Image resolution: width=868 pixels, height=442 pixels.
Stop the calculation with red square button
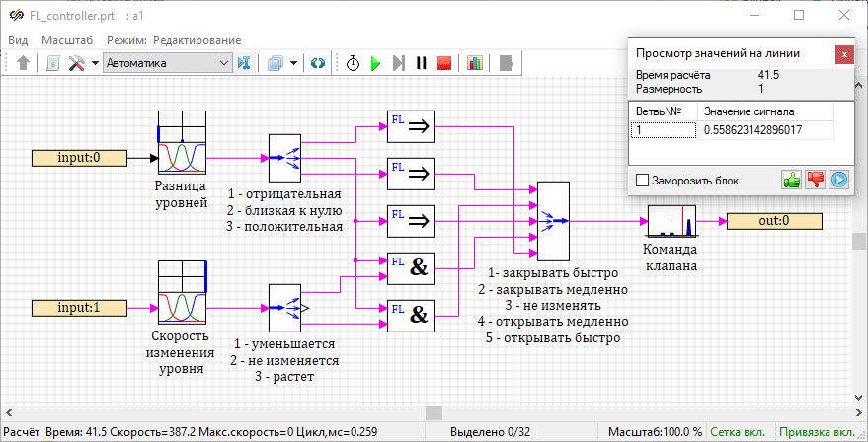coord(444,63)
